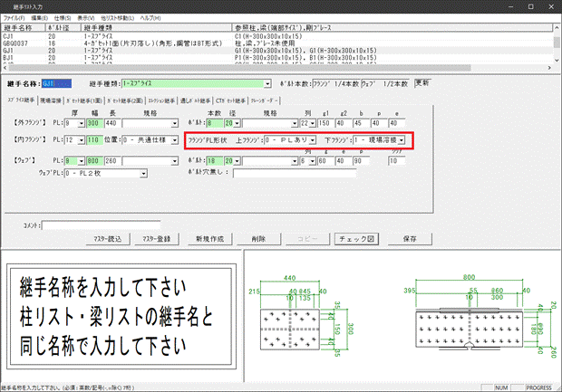
Task: Click the web p field showing 90
Action: 362,161
